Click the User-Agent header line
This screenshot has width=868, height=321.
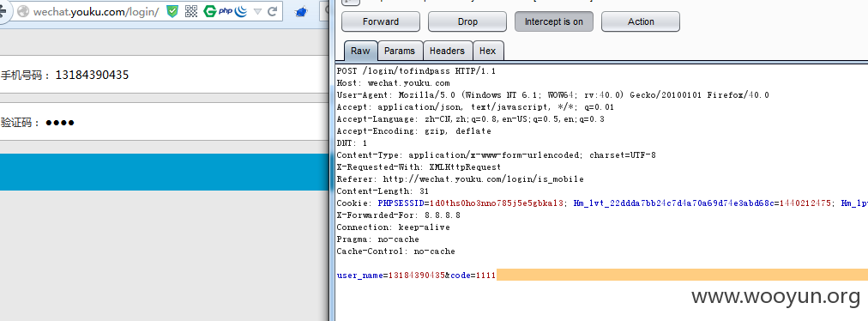coord(552,95)
